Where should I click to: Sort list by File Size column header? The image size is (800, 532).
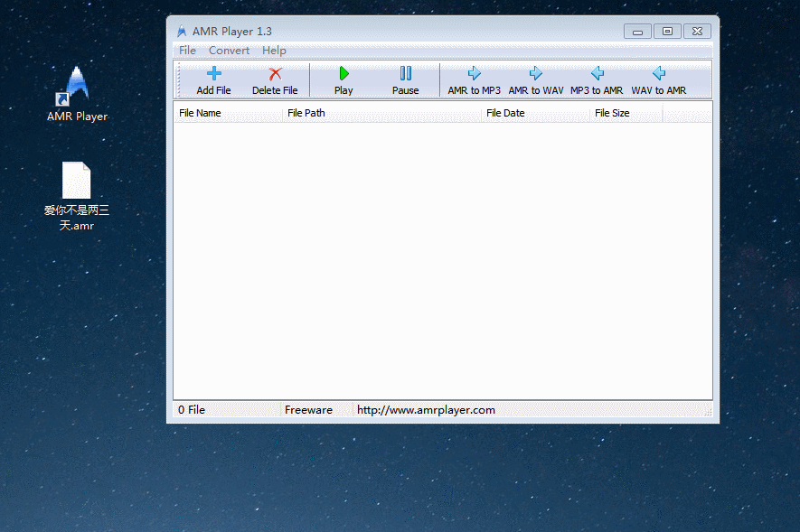[626, 113]
